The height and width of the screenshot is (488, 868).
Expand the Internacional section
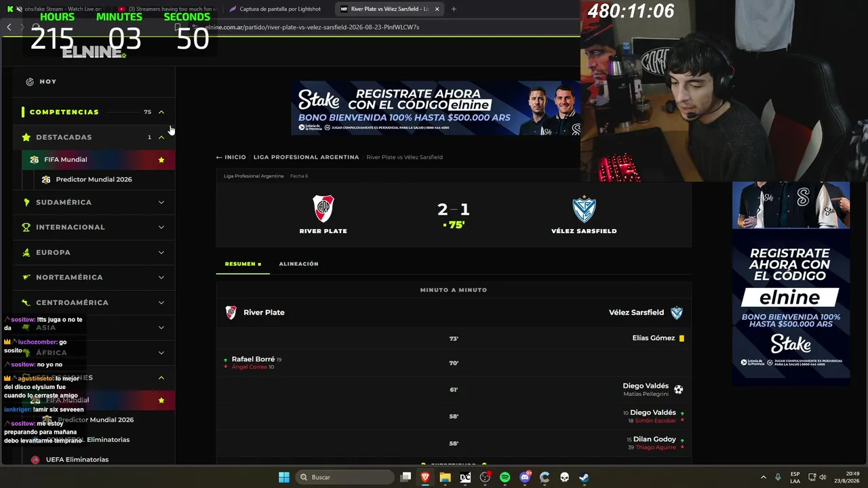[x=161, y=227]
